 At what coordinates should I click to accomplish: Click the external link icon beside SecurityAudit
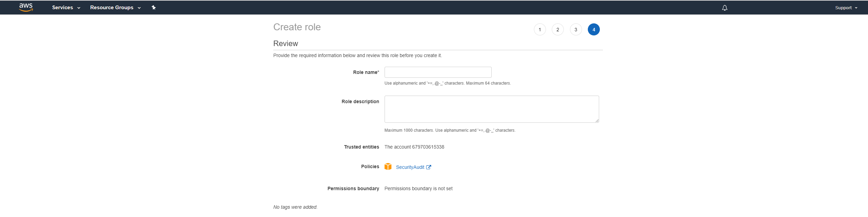pos(429,167)
